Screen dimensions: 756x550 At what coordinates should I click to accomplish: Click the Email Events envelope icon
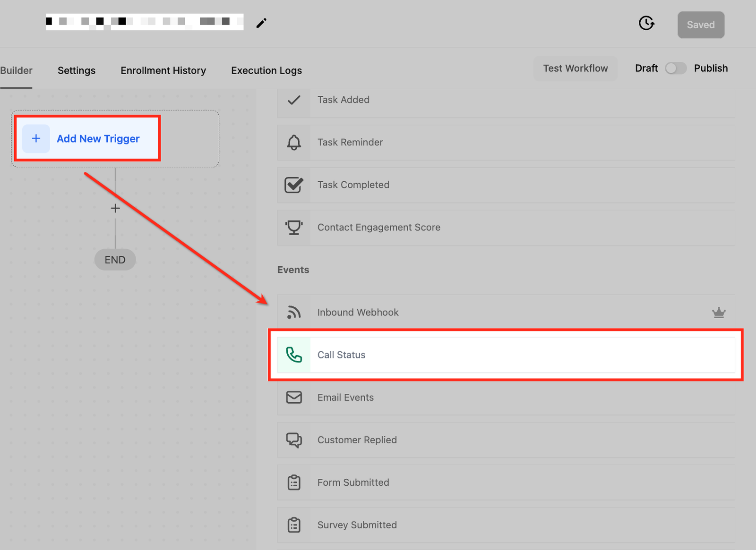[x=294, y=398]
